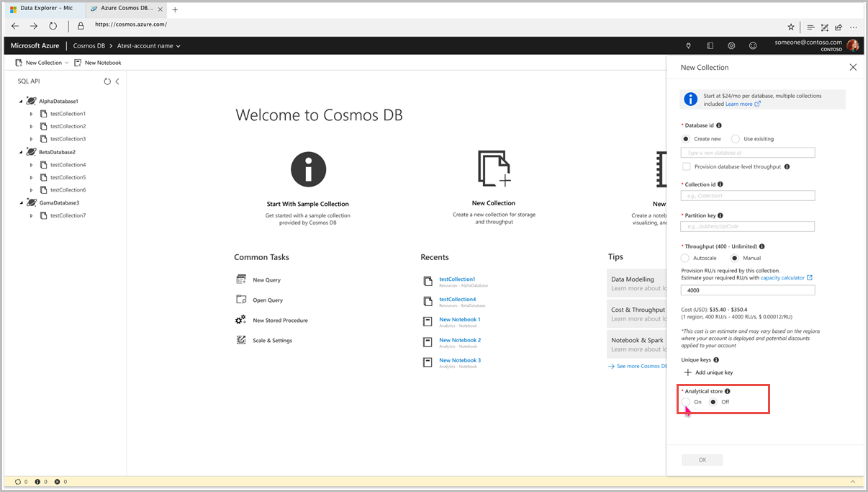Select the Use existing radio button
The image size is (868, 492).
[x=736, y=139]
